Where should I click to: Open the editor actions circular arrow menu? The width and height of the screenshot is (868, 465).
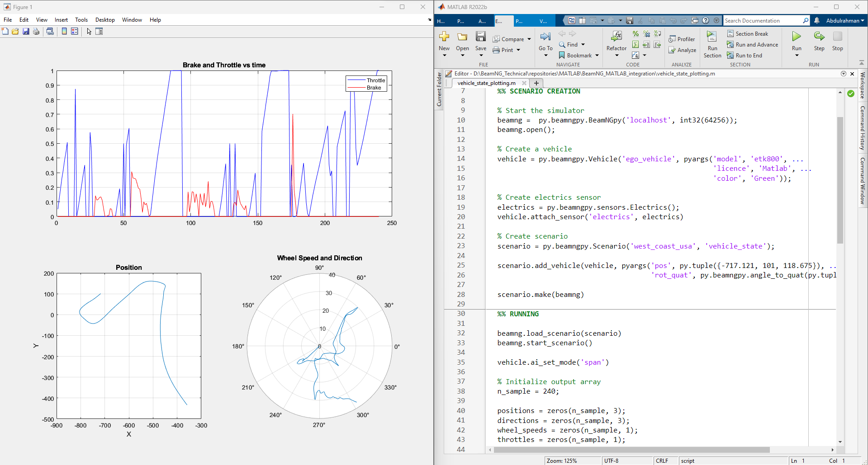[844, 74]
